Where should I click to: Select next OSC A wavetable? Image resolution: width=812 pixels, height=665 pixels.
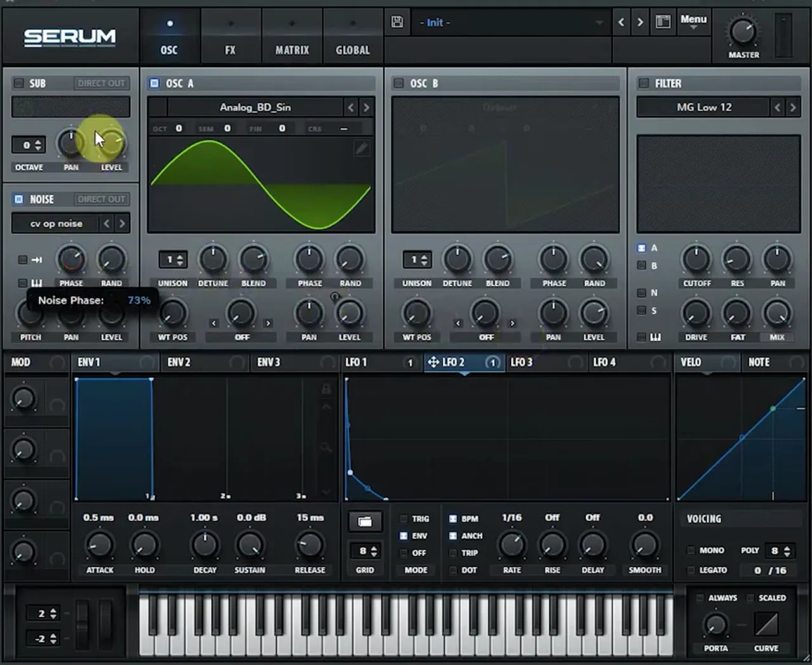[x=366, y=107]
